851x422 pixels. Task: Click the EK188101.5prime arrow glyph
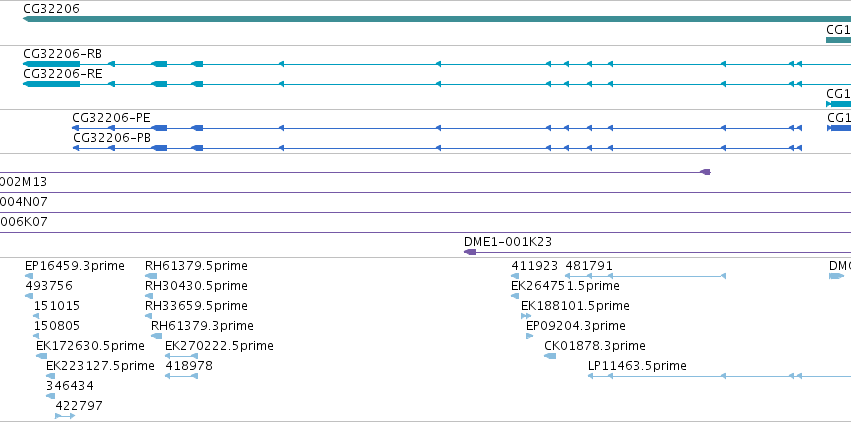[526, 316]
